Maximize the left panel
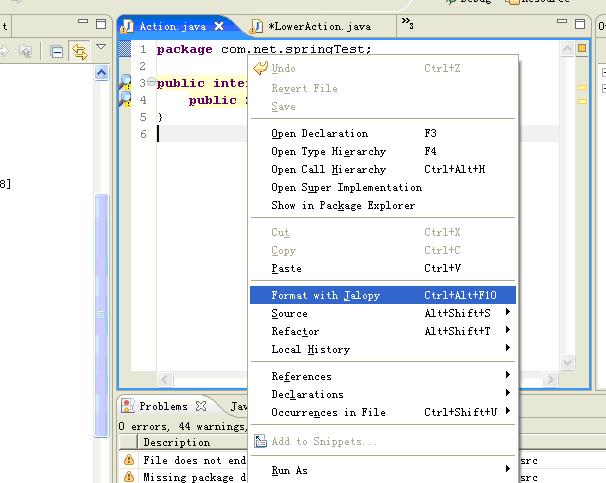 [x=101, y=24]
